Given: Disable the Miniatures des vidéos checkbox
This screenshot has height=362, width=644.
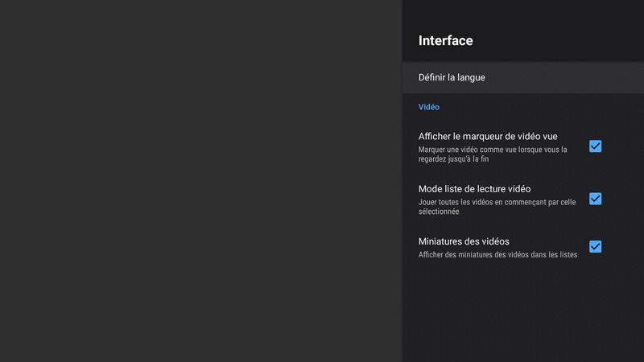Looking at the screenshot, I should coord(595,247).
